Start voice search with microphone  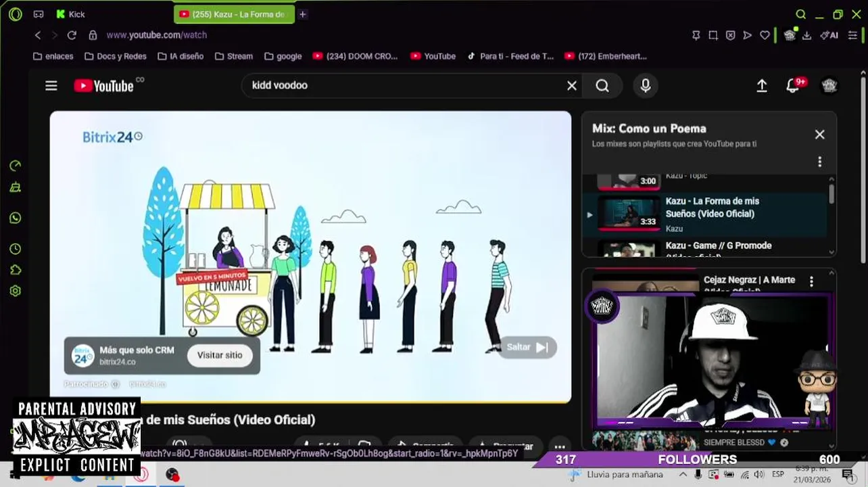(646, 85)
